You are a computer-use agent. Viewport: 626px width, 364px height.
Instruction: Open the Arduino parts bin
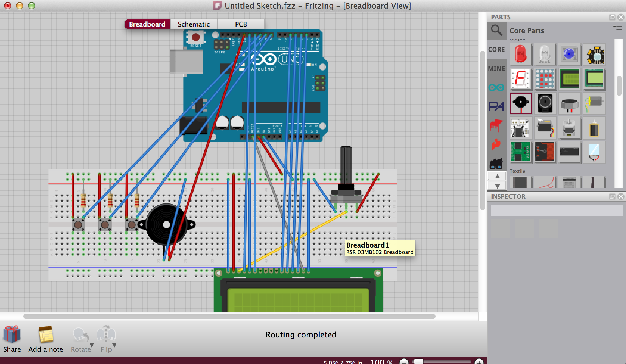pyautogui.click(x=496, y=88)
